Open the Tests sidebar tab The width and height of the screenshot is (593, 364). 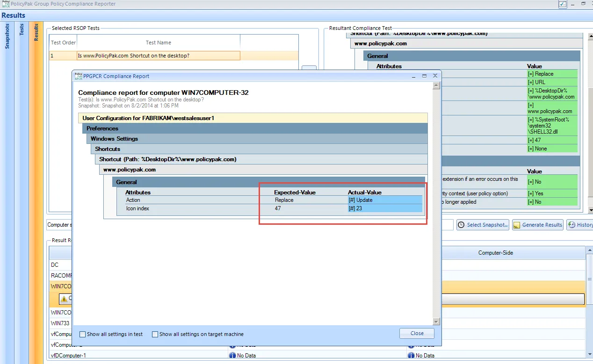[22, 30]
